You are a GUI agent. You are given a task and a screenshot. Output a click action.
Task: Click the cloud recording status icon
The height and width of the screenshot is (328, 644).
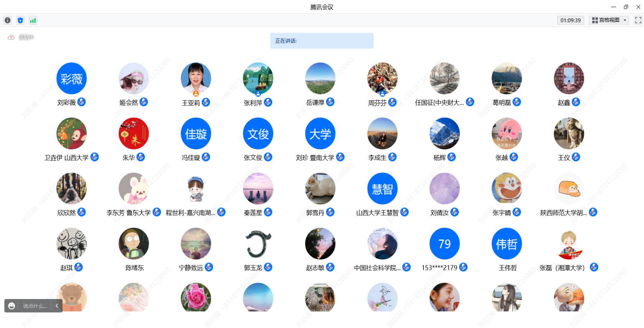point(11,37)
